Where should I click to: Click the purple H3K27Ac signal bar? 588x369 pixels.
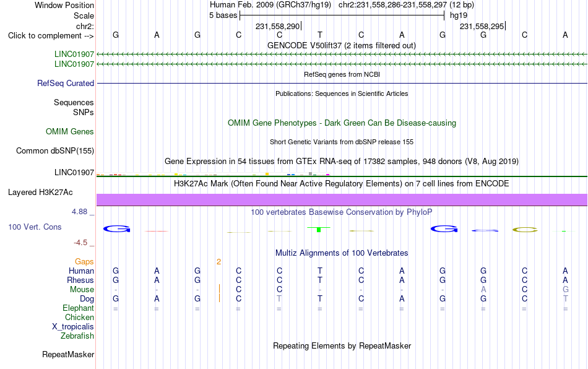pos(342,199)
